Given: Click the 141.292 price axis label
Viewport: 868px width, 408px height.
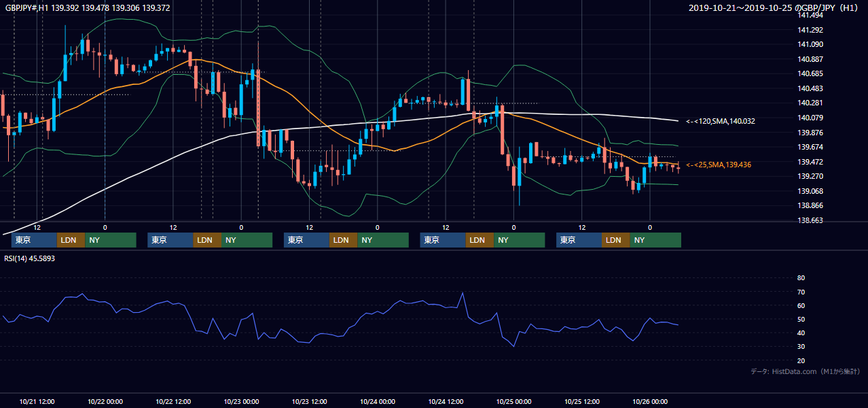Looking at the screenshot, I should [x=810, y=30].
